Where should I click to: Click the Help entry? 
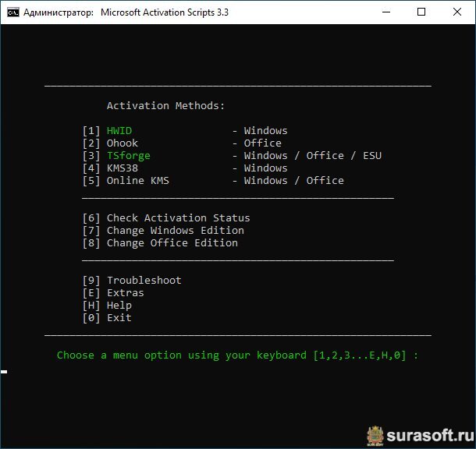(x=107, y=306)
